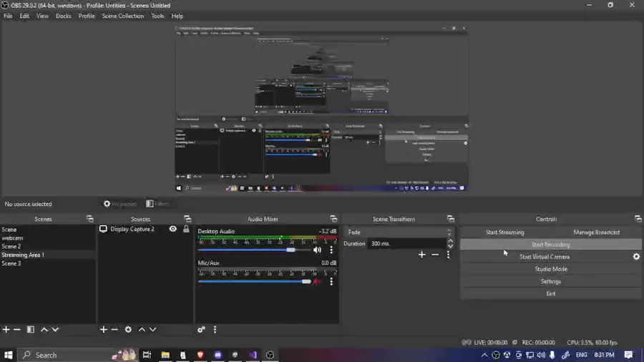
Task: Pop out the Scenes dock
Action: click(x=90, y=219)
